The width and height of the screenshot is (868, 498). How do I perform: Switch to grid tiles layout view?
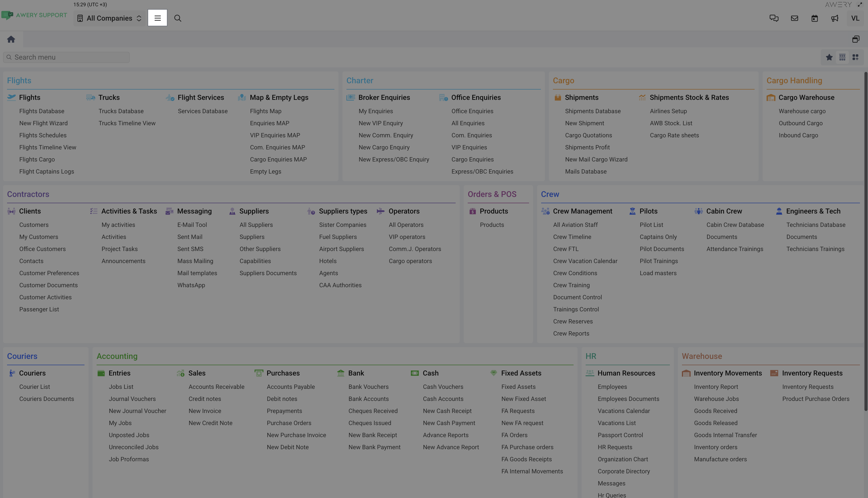(x=855, y=57)
